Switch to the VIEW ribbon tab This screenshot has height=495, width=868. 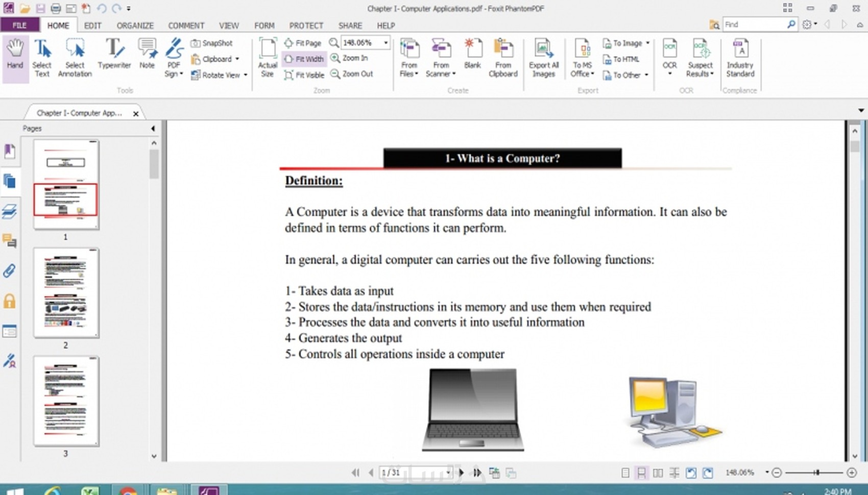(229, 26)
